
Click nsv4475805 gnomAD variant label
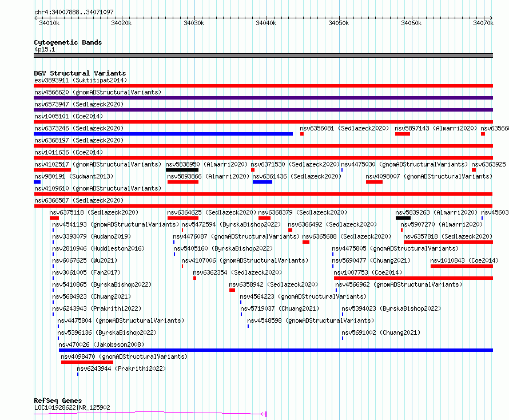(395, 248)
